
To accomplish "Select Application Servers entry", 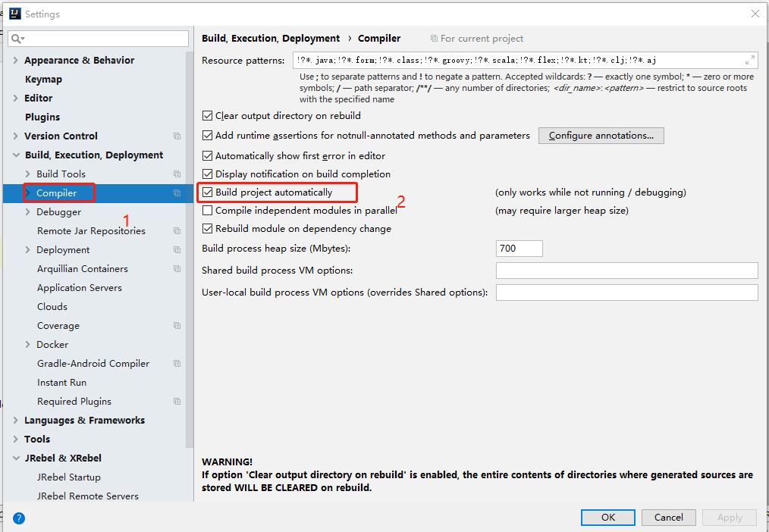I will point(80,287).
